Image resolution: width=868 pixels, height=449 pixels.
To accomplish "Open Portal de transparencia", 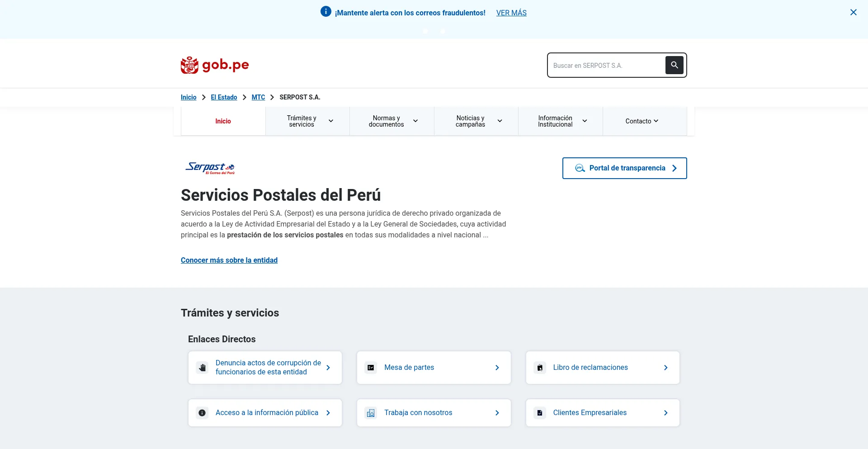I will (x=624, y=168).
